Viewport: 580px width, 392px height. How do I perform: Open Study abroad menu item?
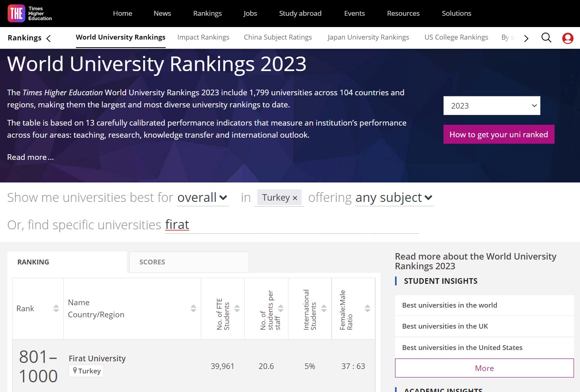pos(300,13)
